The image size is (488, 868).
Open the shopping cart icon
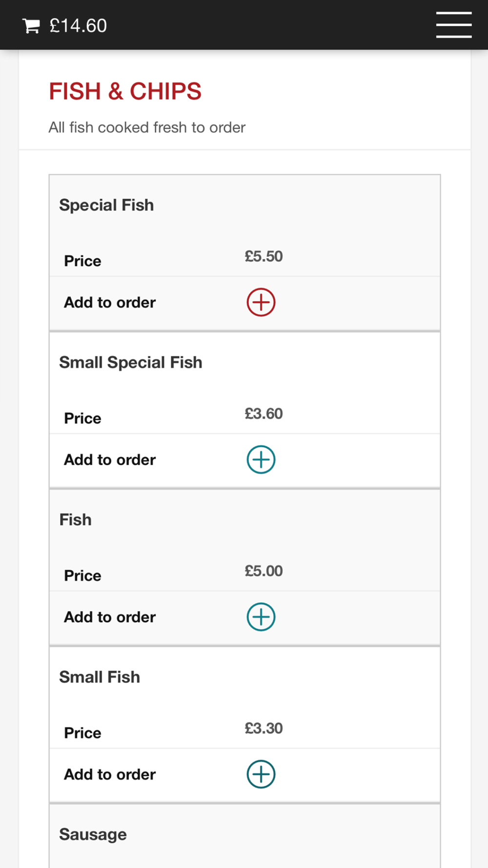click(31, 26)
